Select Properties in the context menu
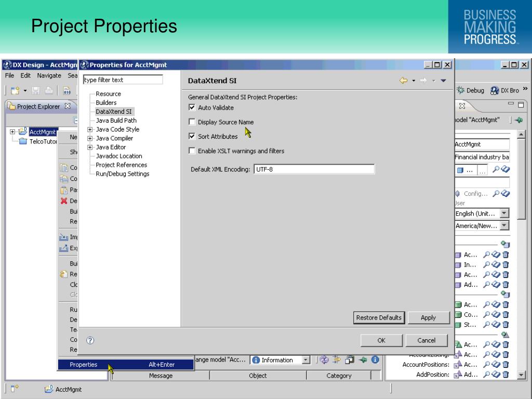The width and height of the screenshot is (532, 399). [126, 364]
